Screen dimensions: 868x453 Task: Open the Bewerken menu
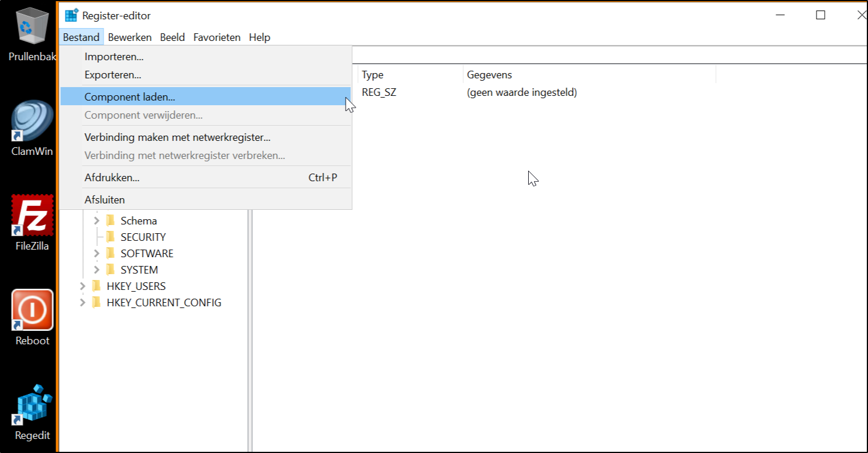pos(129,37)
